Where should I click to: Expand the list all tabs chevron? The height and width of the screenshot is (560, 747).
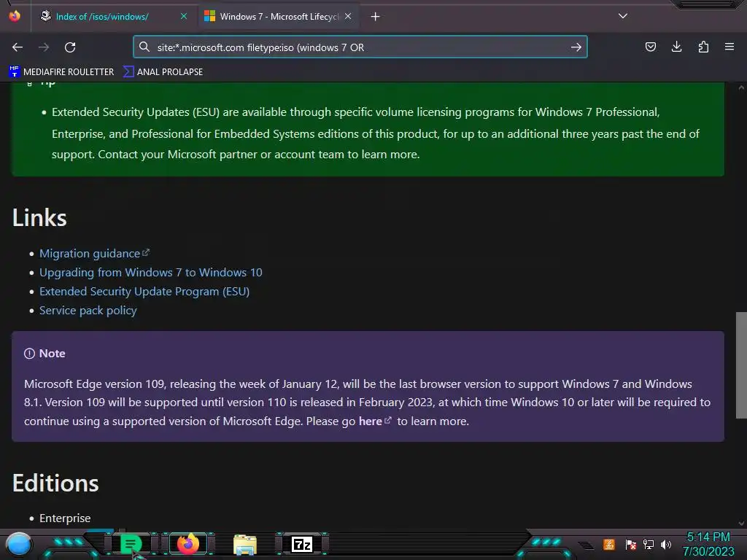(x=623, y=16)
